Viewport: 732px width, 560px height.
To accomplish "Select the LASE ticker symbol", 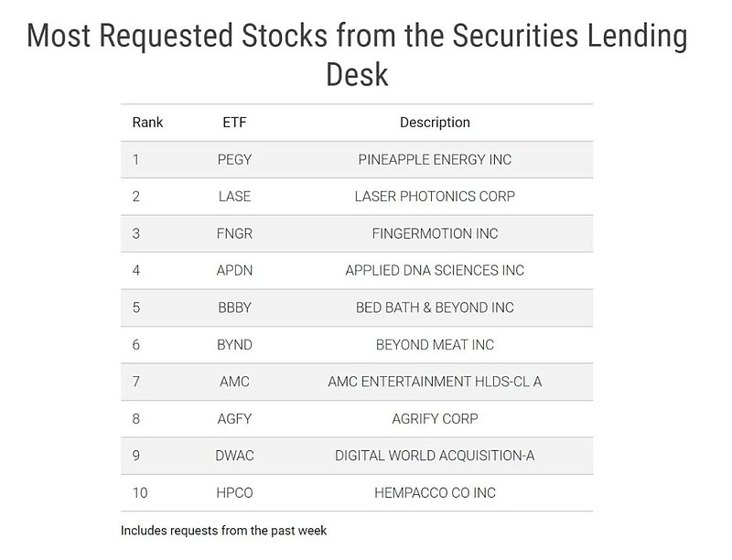I will pyautogui.click(x=234, y=197).
